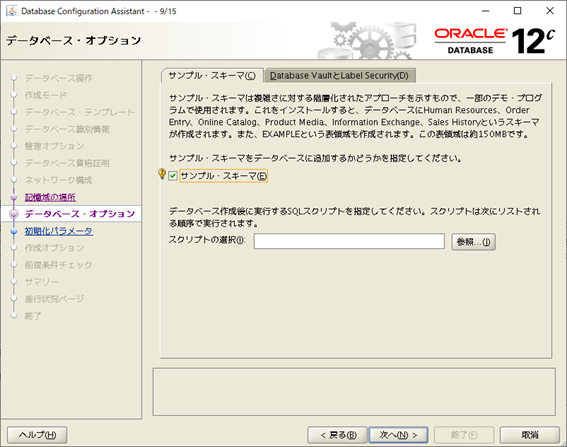Click the empty message area at bottom

pos(354,392)
